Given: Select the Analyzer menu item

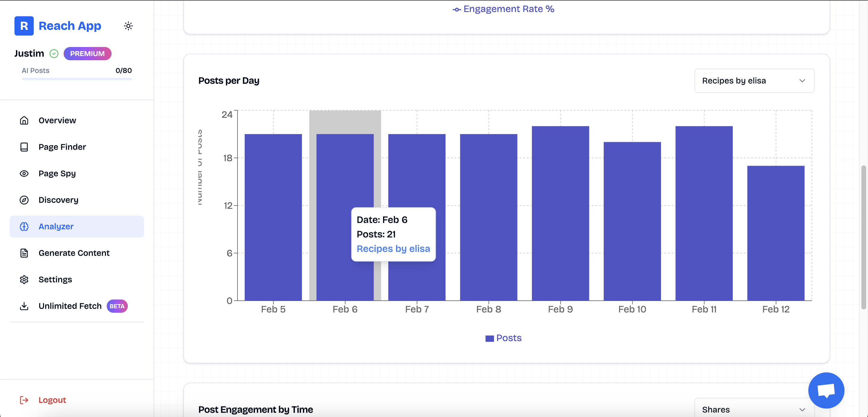Looking at the screenshot, I should click(77, 226).
